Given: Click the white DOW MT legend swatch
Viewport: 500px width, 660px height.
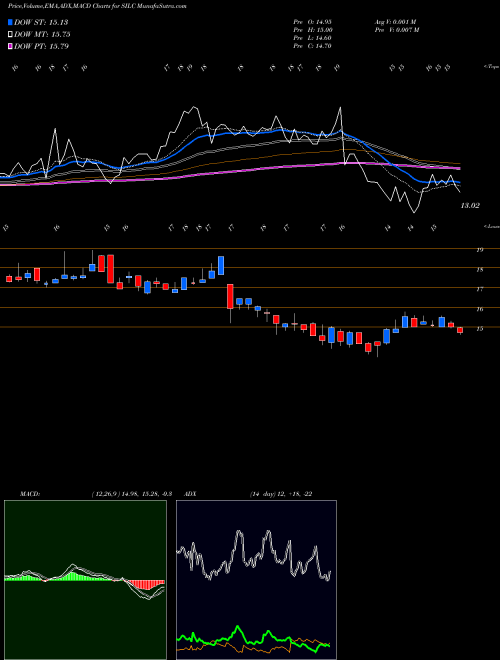Looking at the screenshot, I should (x=10, y=35).
